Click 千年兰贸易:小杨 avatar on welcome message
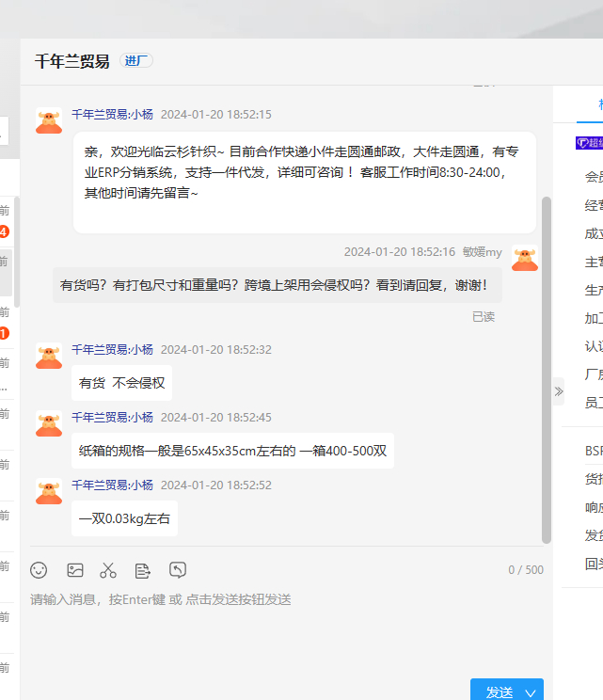 tap(49, 120)
